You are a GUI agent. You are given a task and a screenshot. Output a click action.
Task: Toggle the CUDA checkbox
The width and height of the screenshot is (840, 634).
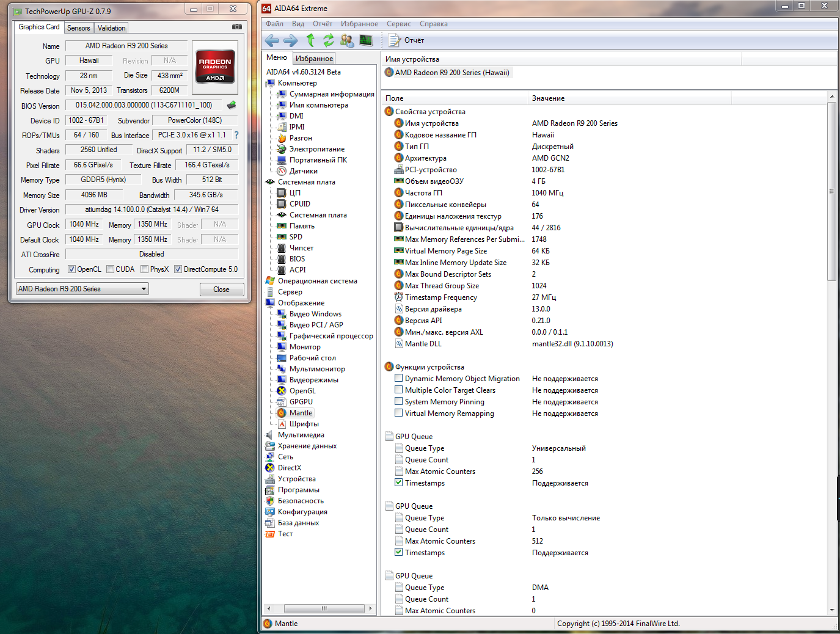point(111,269)
